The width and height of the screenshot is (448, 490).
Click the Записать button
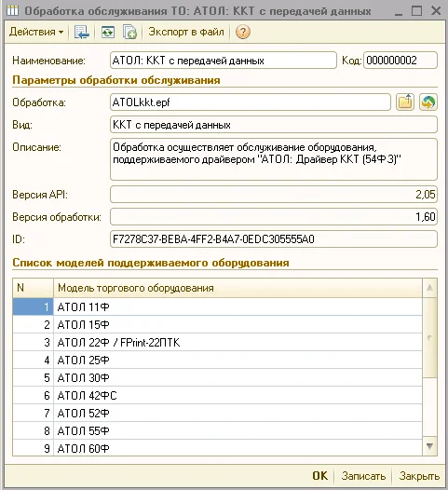click(363, 476)
